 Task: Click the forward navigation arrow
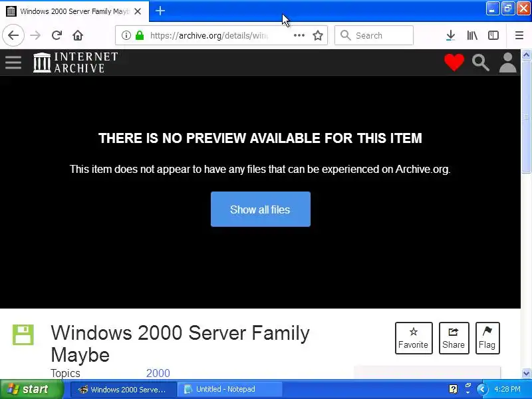[x=35, y=35]
